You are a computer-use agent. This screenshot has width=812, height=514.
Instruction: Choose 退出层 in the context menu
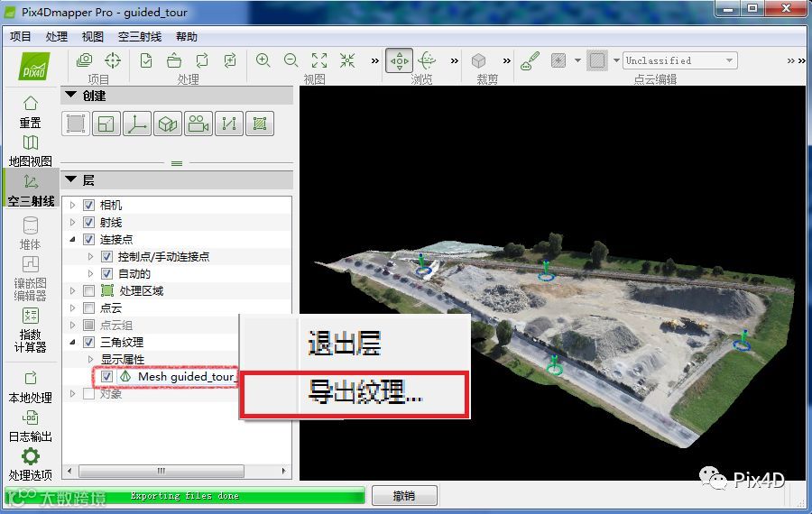[345, 343]
